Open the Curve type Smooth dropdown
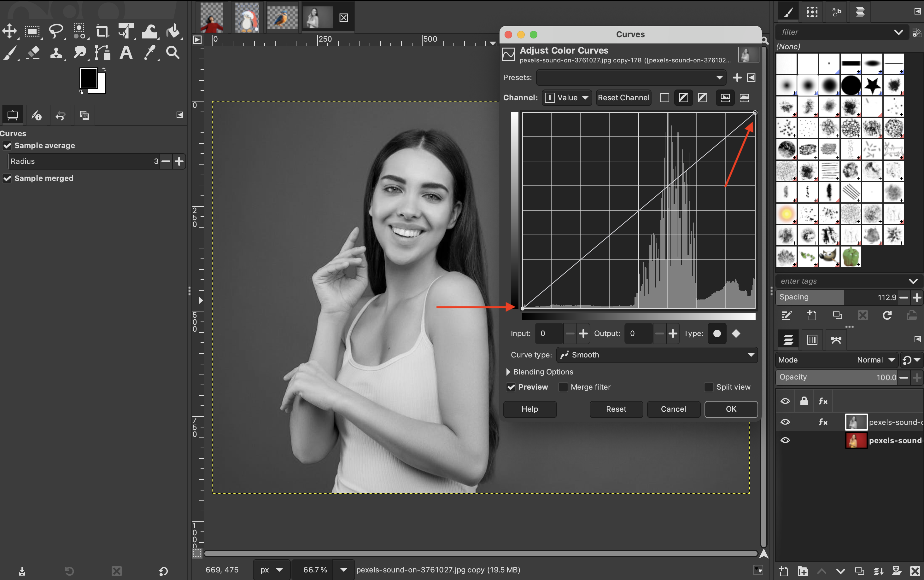 click(657, 354)
